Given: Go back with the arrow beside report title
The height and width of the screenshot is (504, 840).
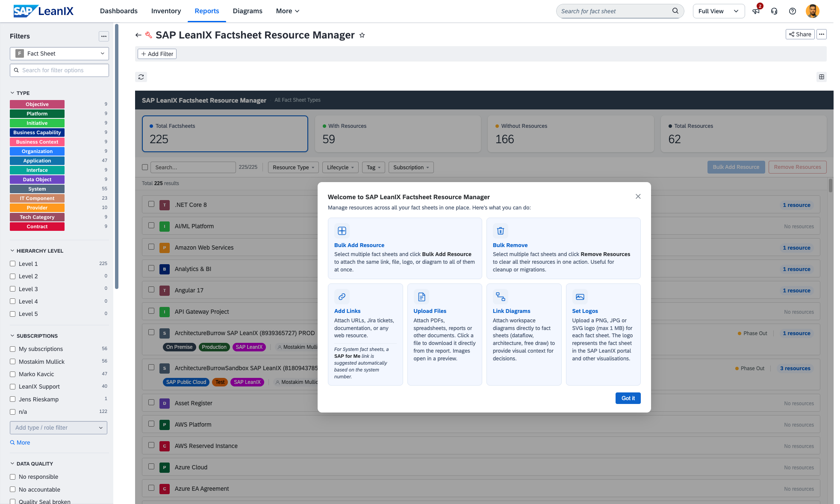Looking at the screenshot, I should [138, 35].
